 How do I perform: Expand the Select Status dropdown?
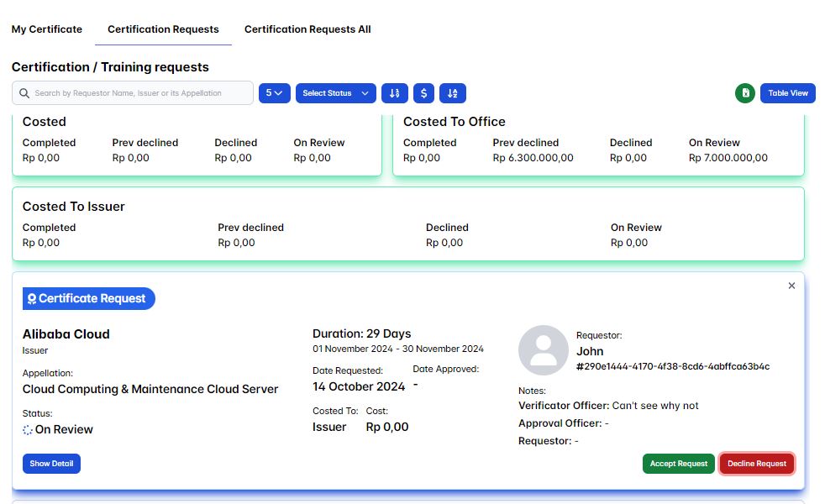pyautogui.click(x=335, y=93)
